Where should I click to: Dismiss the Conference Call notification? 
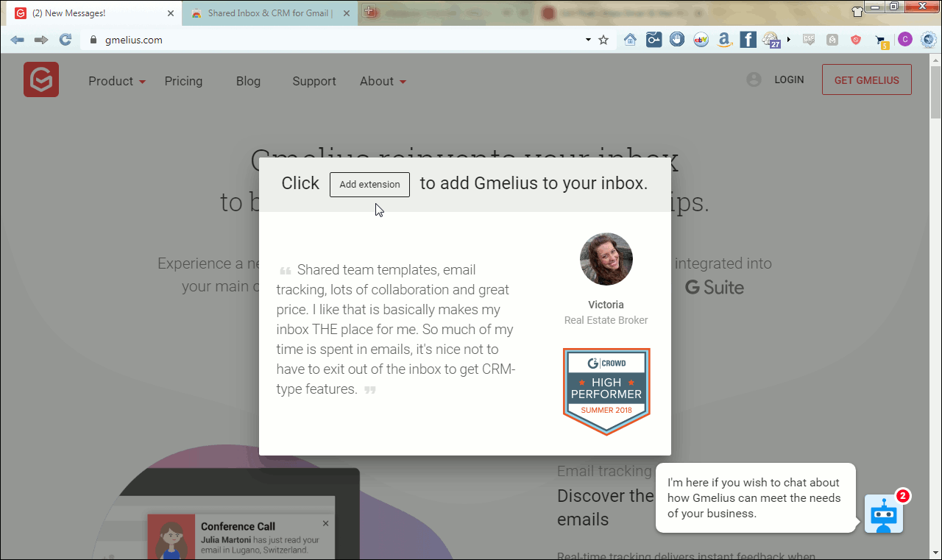325,523
